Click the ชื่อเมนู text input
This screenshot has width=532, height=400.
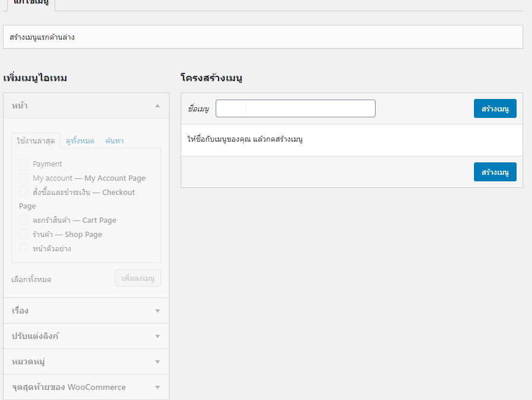tap(296, 108)
